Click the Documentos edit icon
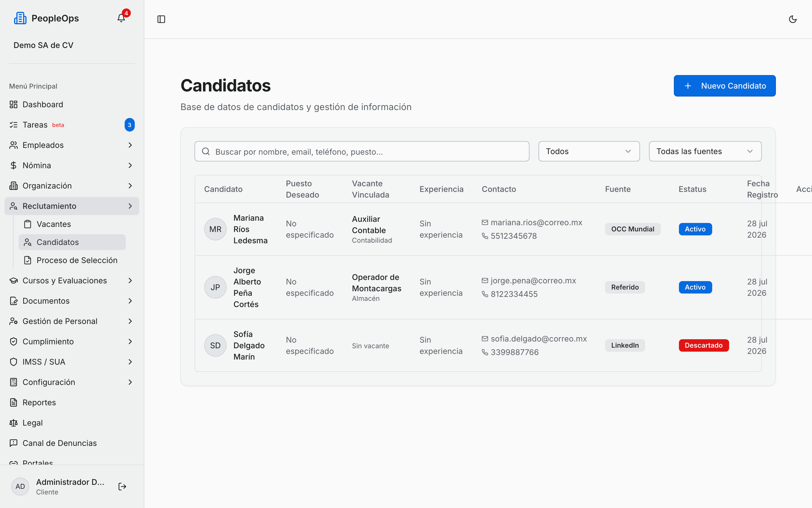This screenshot has width=812, height=508. click(x=14, y=301)
